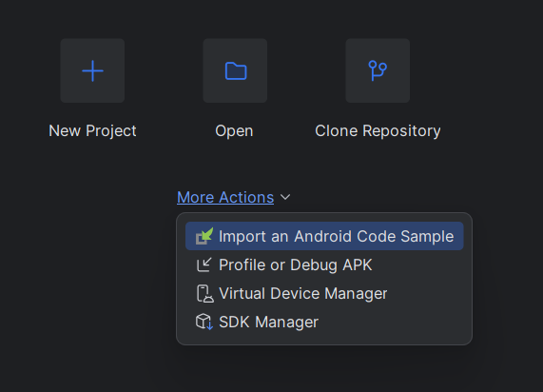Image resolution: width=543 pixels, height=392 pixels.
Task: Click the Open label text
Action: click(234, 131)
